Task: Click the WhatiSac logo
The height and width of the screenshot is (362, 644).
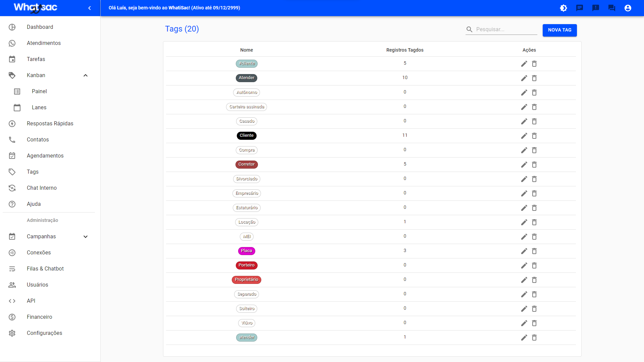Action: [x=36, y=8]
